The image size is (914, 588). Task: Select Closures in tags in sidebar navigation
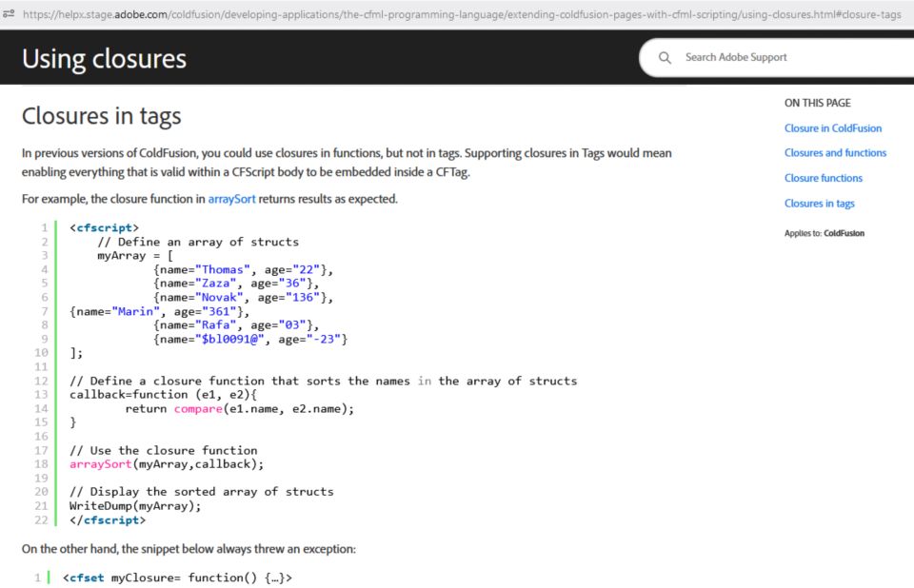click(x=819, y=204)
